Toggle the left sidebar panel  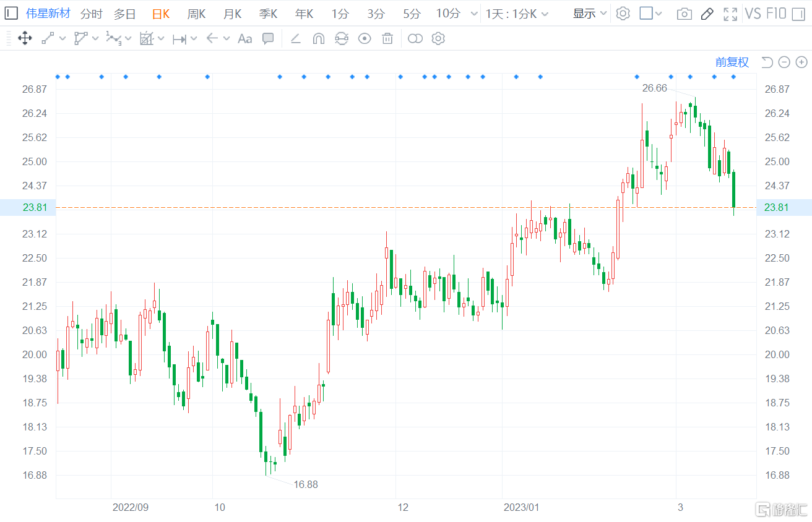tap(11, 13)
